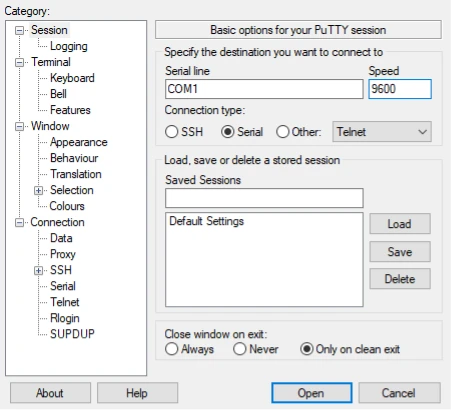Viewport: 452px width, 410px height.
Task: Click the Open button
Action: point(312,393)
